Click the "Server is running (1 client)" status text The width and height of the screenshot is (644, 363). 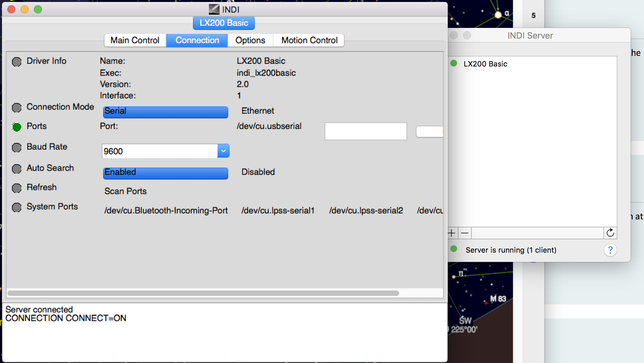click(511, 250)
